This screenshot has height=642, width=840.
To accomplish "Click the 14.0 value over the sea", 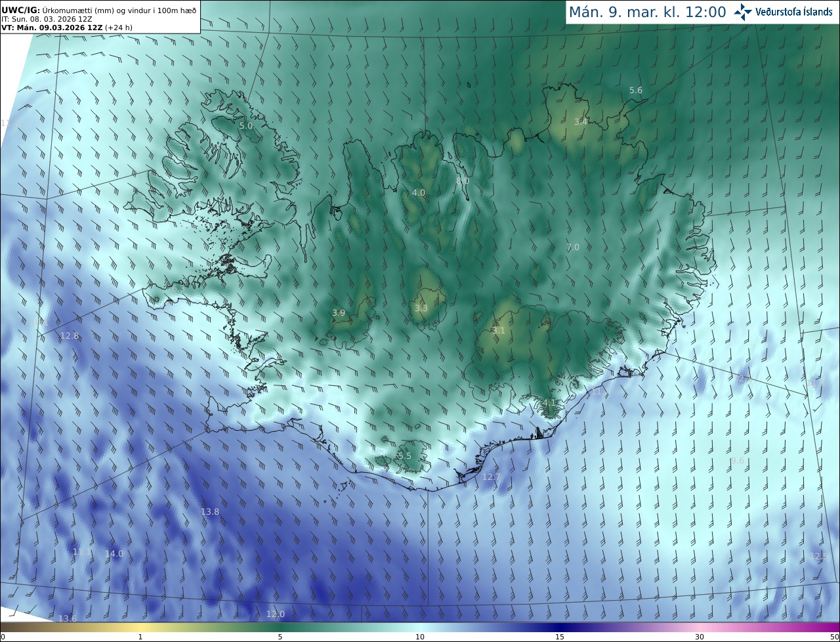I will pyautogui.click(x=114, y=554).
